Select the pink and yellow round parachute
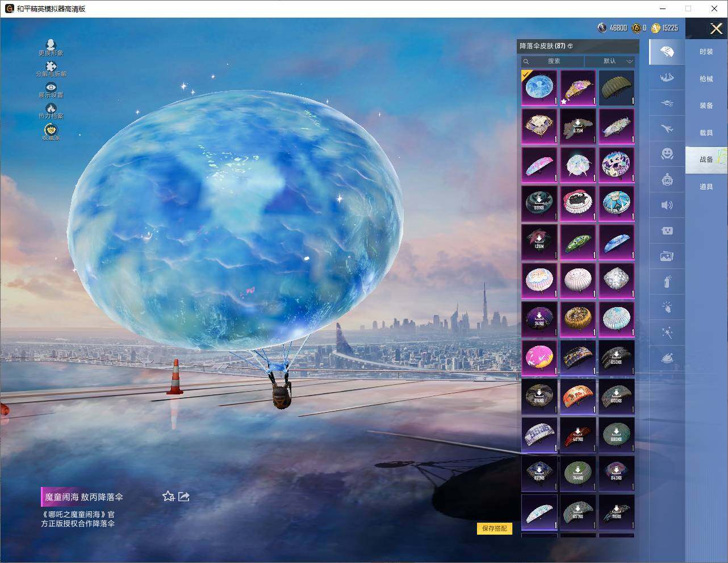The height and width of the screenshot is (563, 728). tap(539, 358)
